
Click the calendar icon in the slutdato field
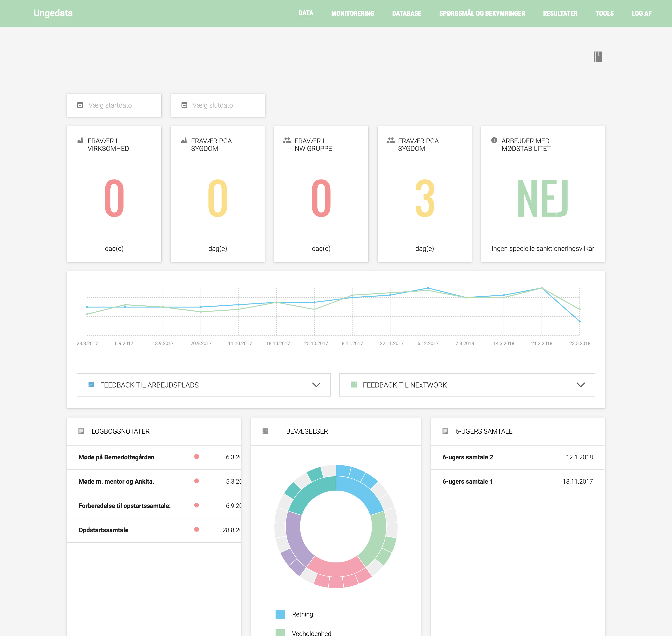[184, 105]
